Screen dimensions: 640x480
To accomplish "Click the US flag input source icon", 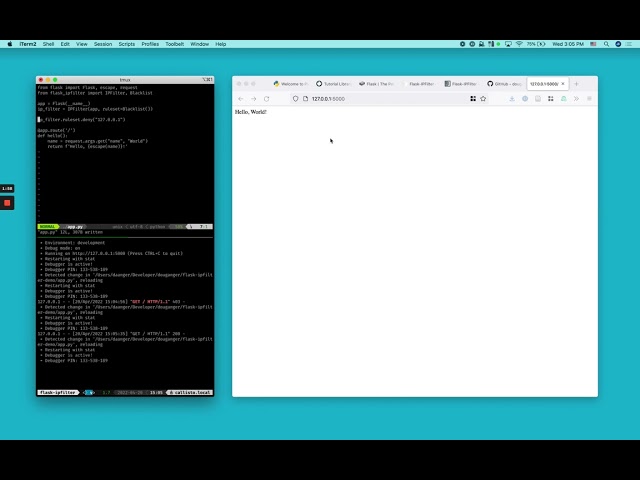I will (x=593, y=44).
